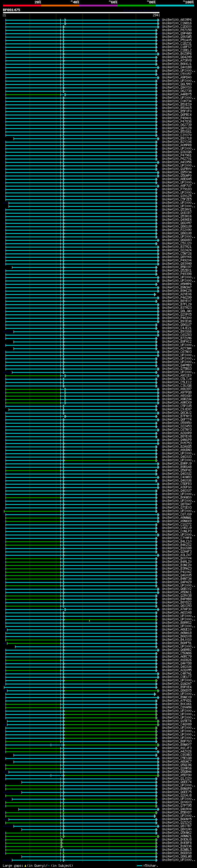
Task: Click the label UniRef100_C1BEL2
Action: (177, 50)
